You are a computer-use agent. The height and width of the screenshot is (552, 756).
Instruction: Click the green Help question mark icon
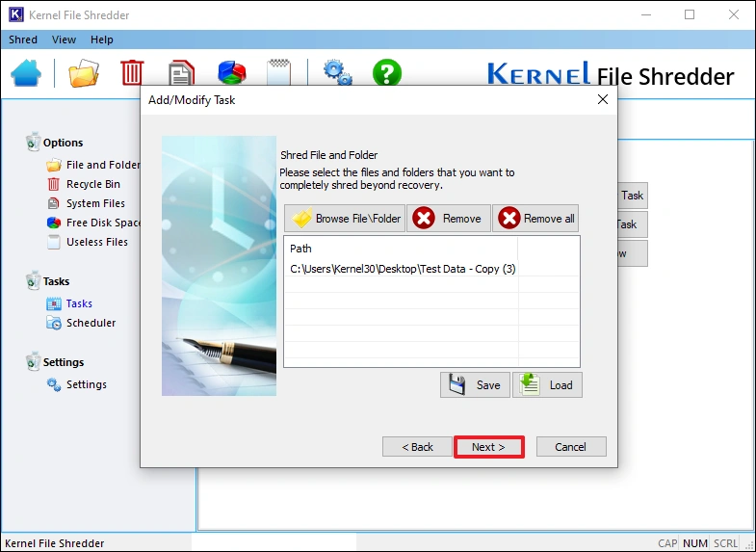[386, 73]
